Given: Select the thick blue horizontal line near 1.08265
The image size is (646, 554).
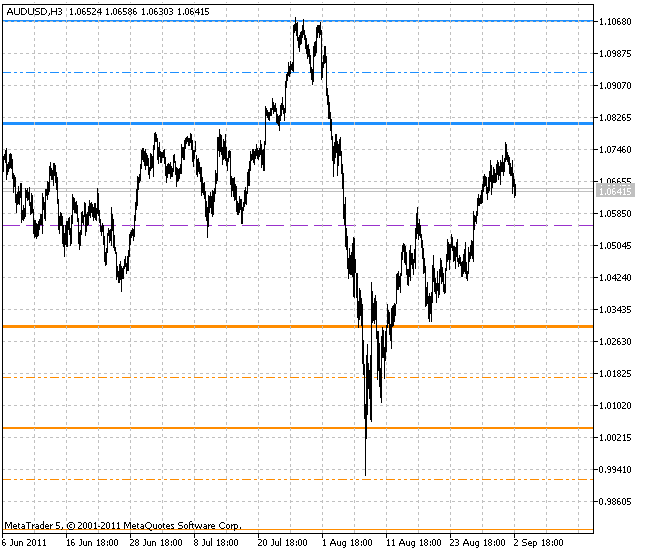Looking at the screenshot, I should (x=298, y=123).
